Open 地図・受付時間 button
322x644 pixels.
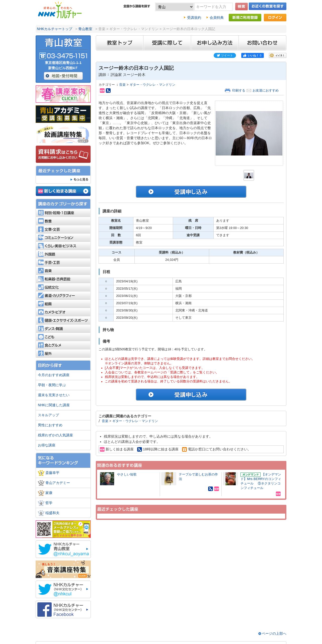pos(63,76)
